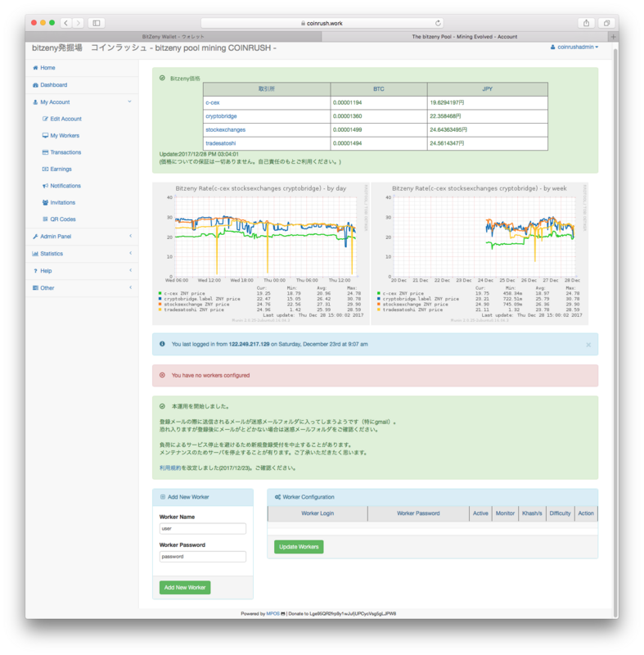The width and height of the screenshot is (644, 655).
Task: Expand the Admin Panel chevron
Action: (131, 236)
